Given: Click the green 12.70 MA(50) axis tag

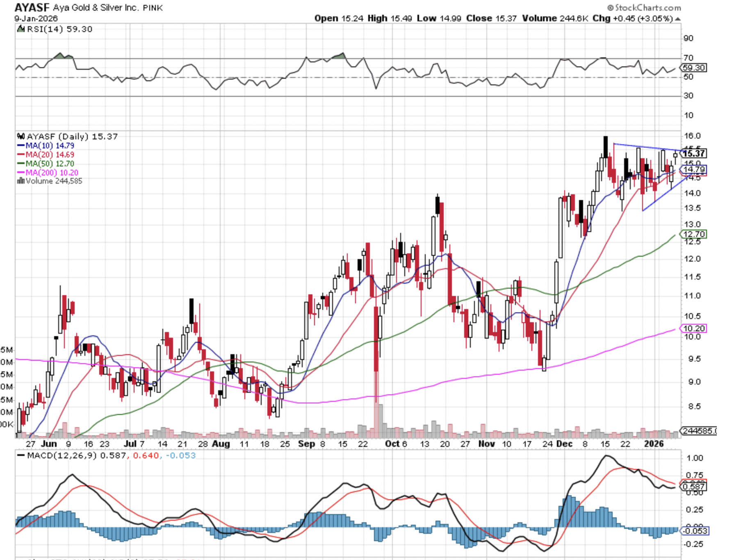Looking at the screenshot, I should [x=694, y=234].
